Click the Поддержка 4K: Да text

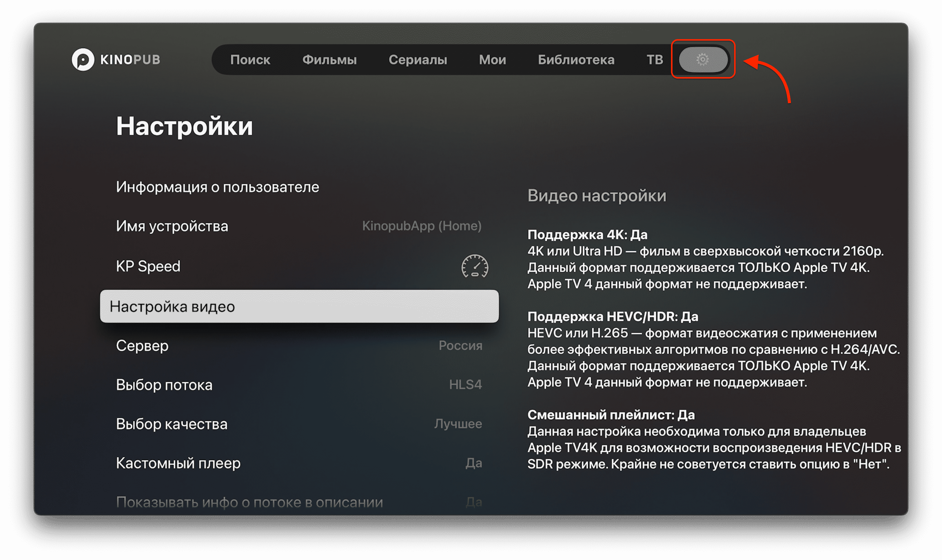(587, 235)
